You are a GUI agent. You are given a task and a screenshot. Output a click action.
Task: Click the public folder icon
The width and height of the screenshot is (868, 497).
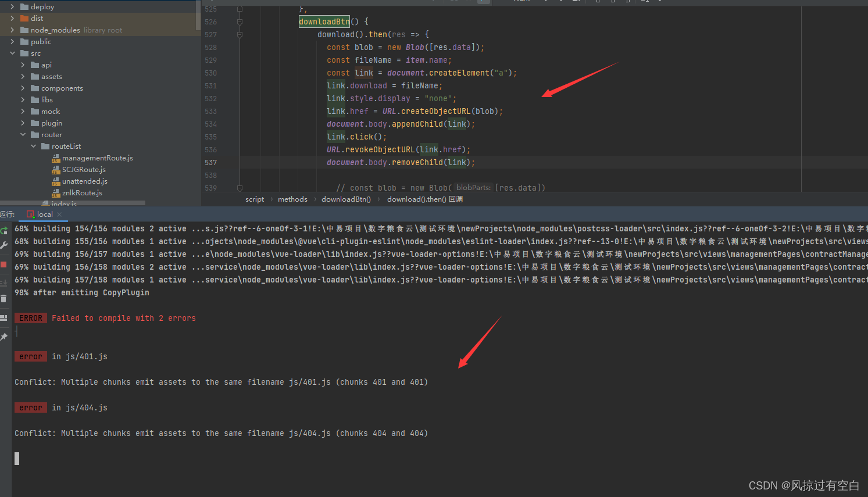point(24,42)
